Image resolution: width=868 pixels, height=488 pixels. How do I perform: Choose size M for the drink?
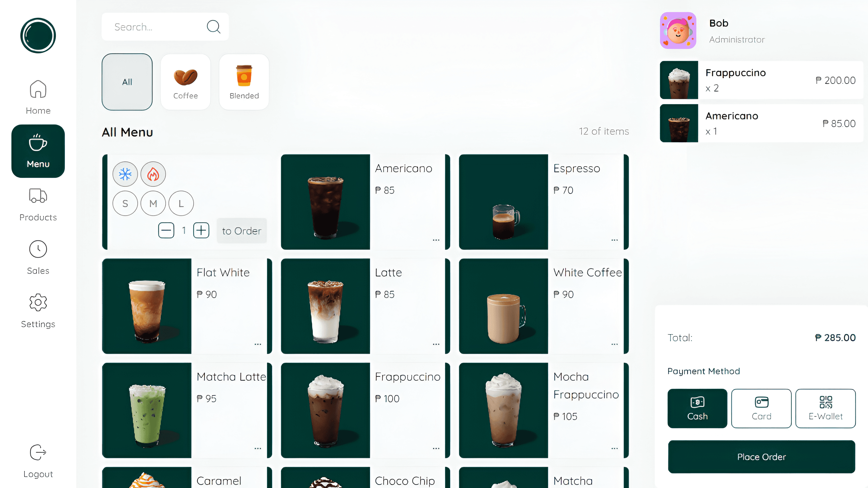coord(153,203)
